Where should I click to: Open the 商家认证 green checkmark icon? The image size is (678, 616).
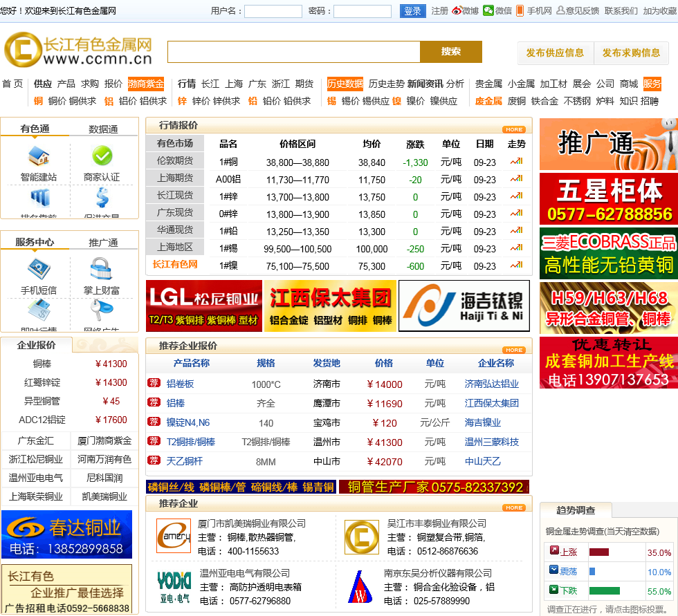coord(102,156)
